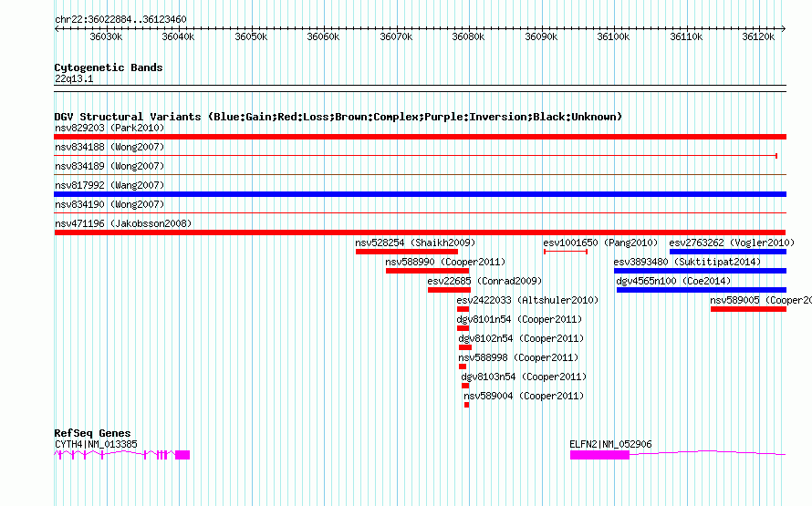The width and height of the screenshot is (812, 506).
Task: Click the 36080k ruler tick label
Action: [468, 36]
